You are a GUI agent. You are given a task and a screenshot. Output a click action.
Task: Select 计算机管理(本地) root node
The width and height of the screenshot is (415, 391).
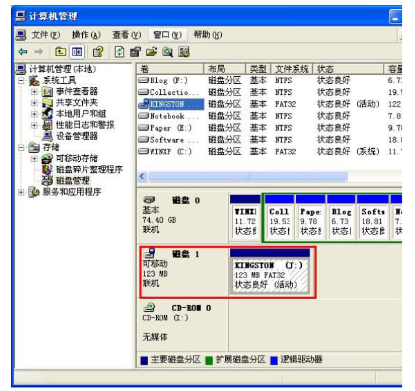coord(62,69)
